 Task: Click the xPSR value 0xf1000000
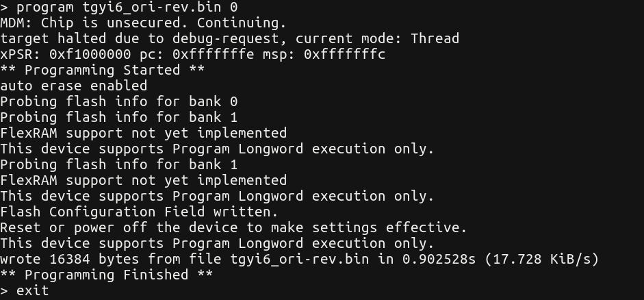click(x=90, y=54)
